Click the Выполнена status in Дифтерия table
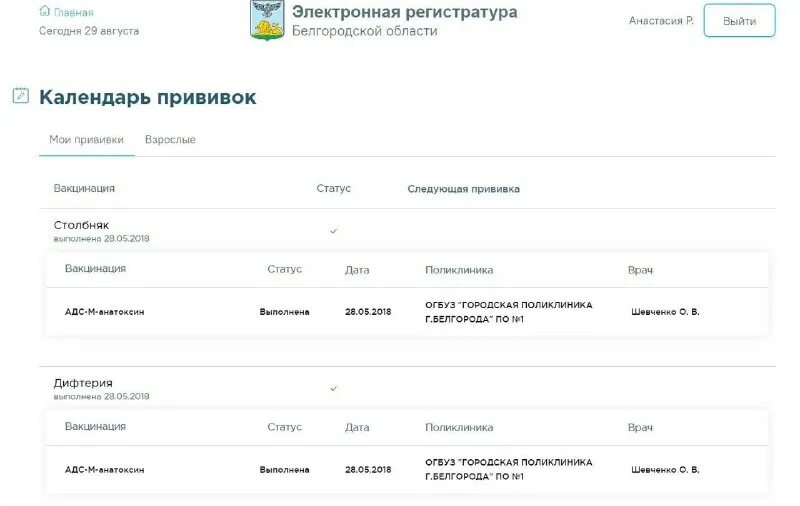Viewport: 800px width, 506px height. click(285, 470)
